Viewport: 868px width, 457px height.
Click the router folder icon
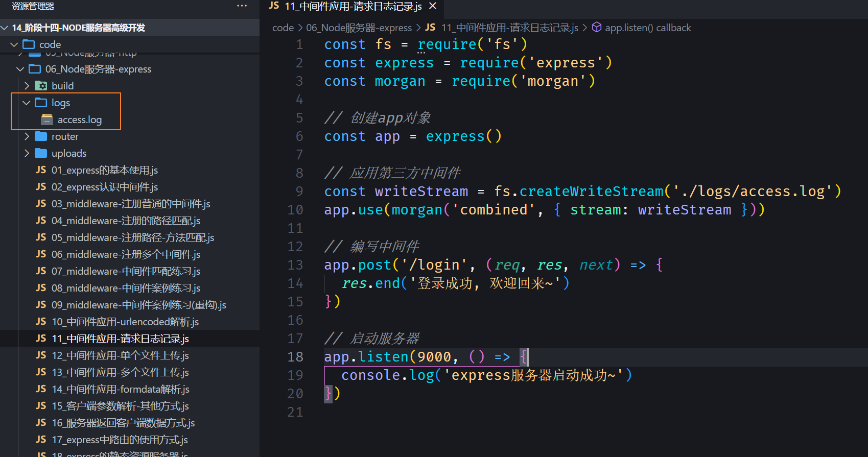[41, 136]
